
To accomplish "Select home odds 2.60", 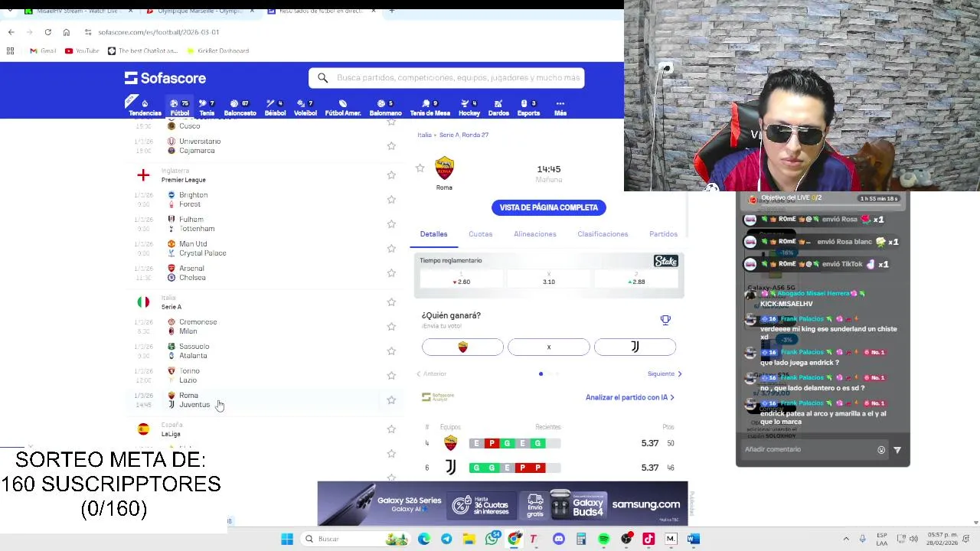I will tap(462, 278).
